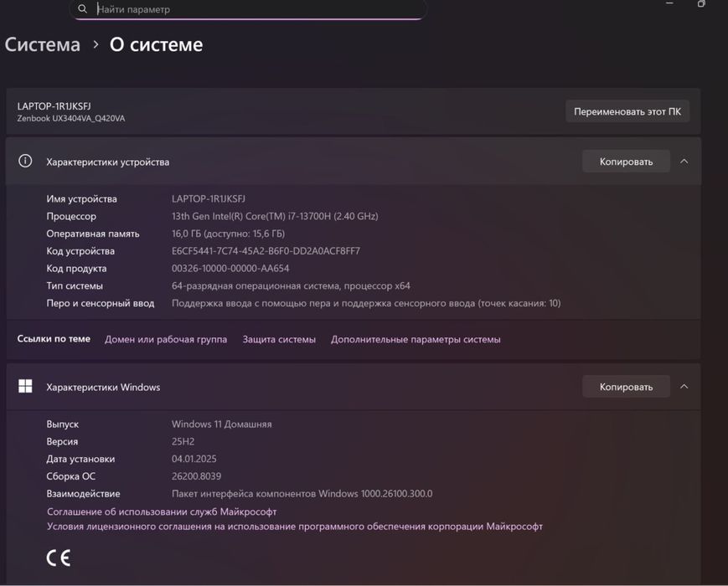The image size is (728, 586).
Task: Click the window restore button icon
Action: 701,3
